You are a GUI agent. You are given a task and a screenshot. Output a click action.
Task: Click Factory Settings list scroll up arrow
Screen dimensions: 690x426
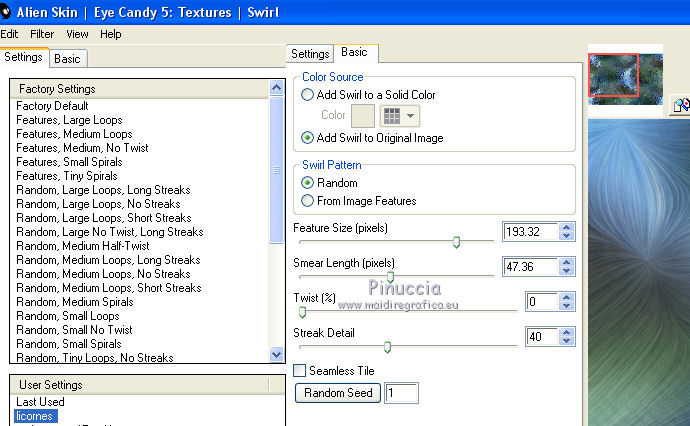[x=276, y=88]
